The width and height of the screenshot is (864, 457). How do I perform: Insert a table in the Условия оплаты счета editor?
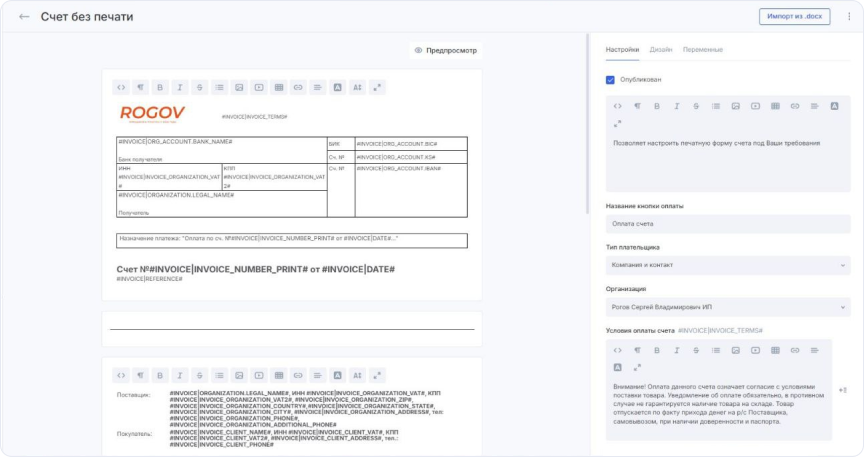click(x=775, y=350)
